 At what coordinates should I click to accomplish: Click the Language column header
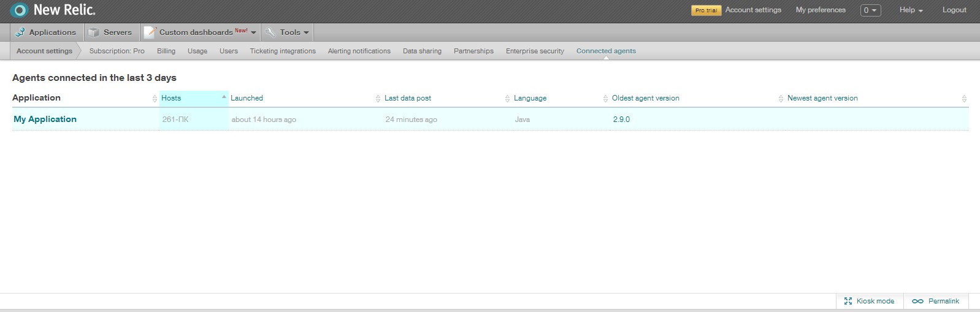(x=530, y=98)
